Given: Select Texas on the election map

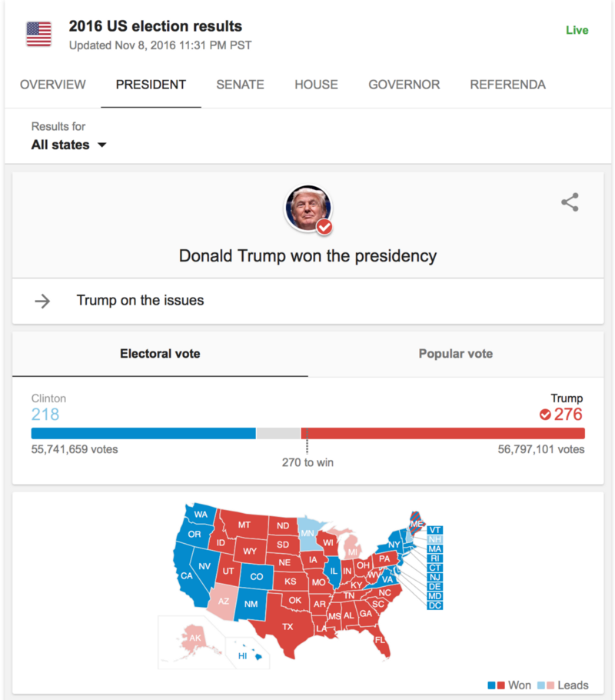Looking at the screenshot, I should pos(288,627).
